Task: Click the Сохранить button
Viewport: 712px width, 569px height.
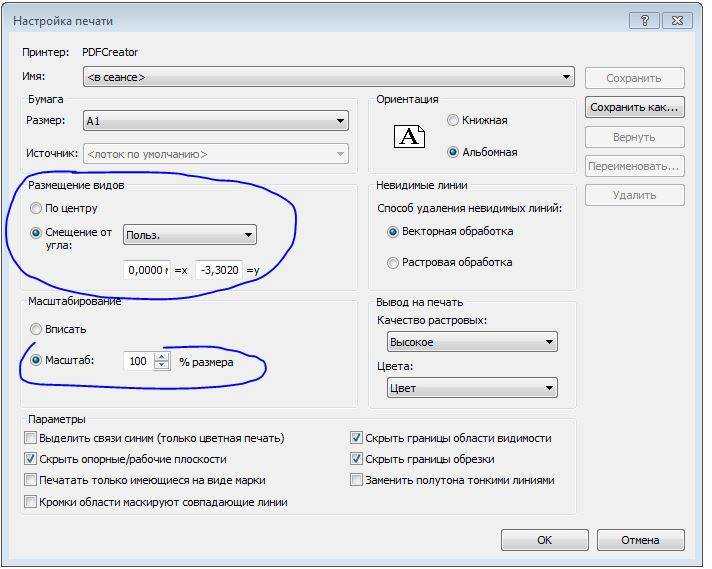Action: click(634, 78)
